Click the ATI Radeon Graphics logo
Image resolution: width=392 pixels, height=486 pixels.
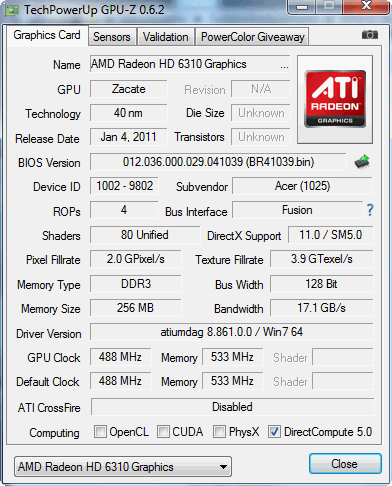[335, 99]
